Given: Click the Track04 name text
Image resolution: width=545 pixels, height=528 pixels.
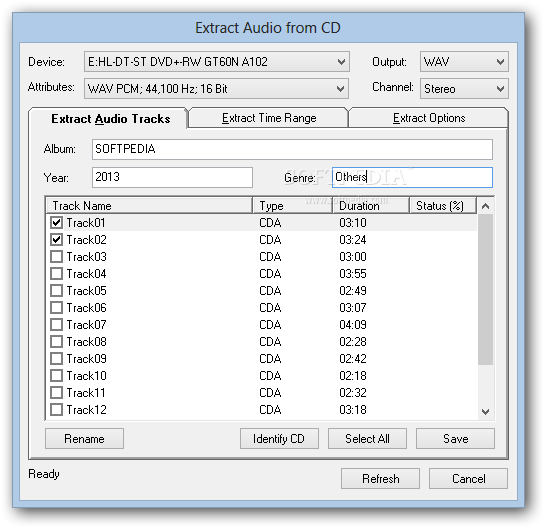Looking at the screenshot, I should [87, 274].
